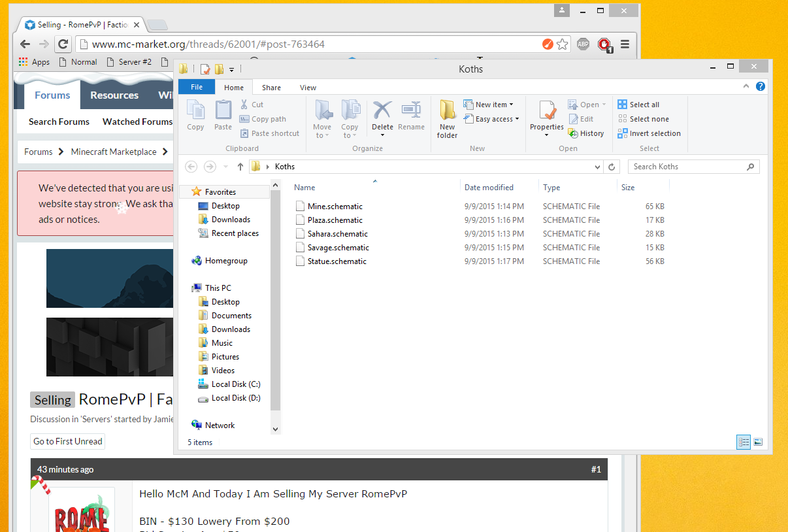Click the navigation pane scrollbar down arrow

coord(275,429)
